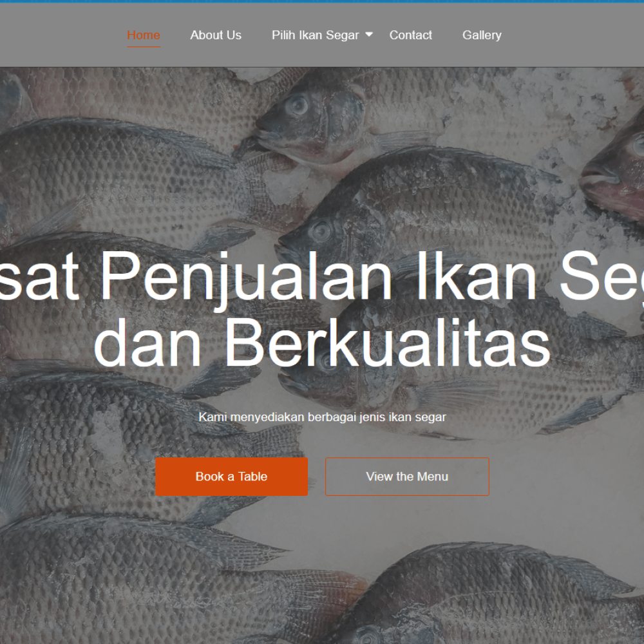The height and width of the screenshot is (644, 644).
Task: Expand the caret beside Pilih Ikan Segar
Action: tap(369, 35)
